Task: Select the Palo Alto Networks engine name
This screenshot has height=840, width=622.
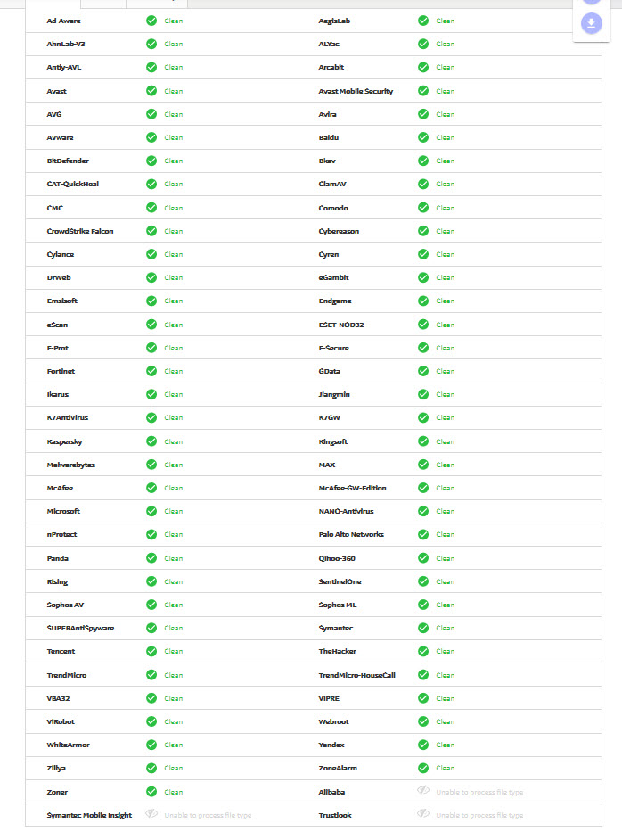Action: pyautogui.click(x=351, y=534)
